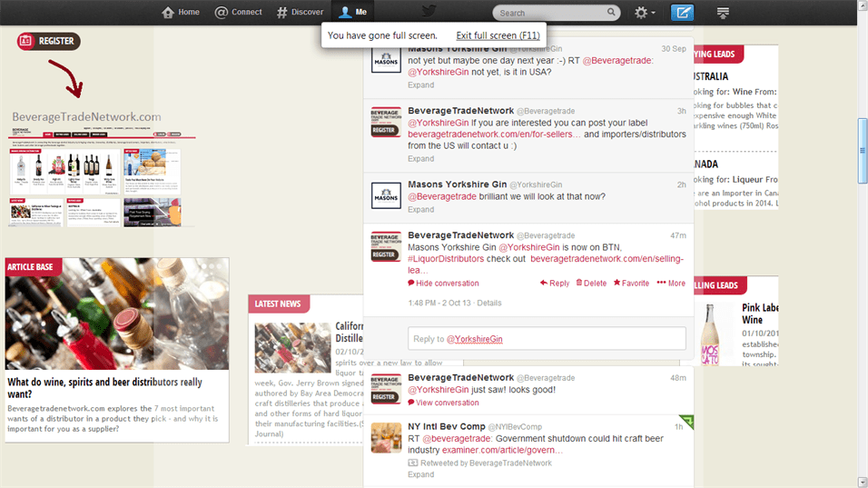868x488 pixels.
Task: Click the LATEST NEWS heading tag
Action: point(278,304)
